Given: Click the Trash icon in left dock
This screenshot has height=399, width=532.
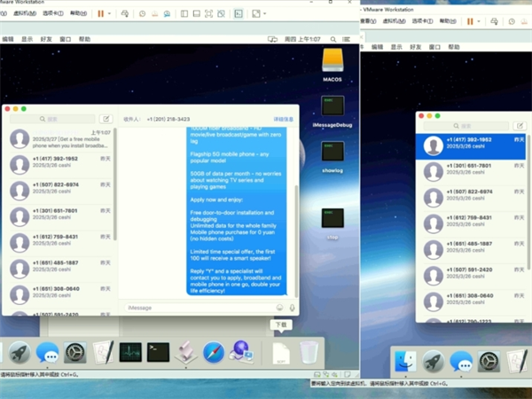Looking at the screenshot, I should 309,353.
